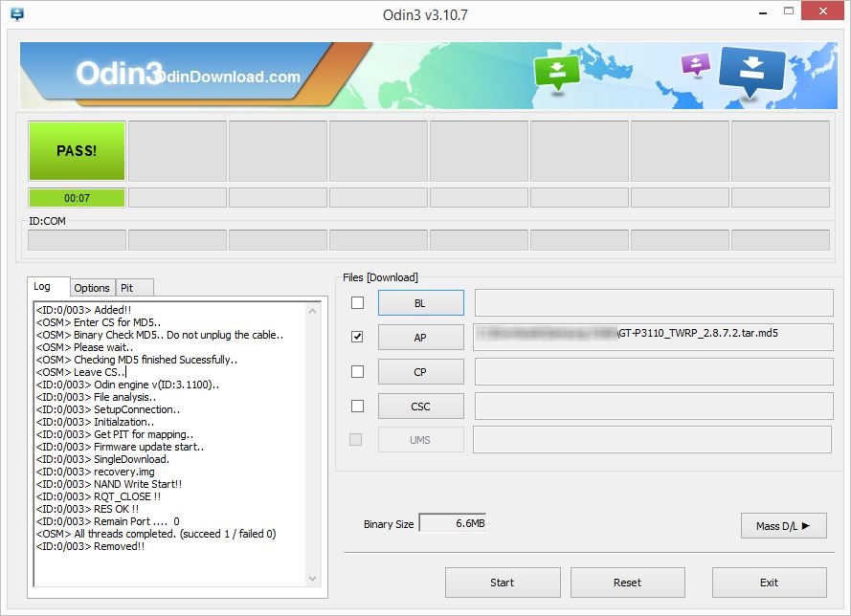Click log line 'RQT_CLOSE !!'
The image size is (851, 616).
click(x=99, y=496)
